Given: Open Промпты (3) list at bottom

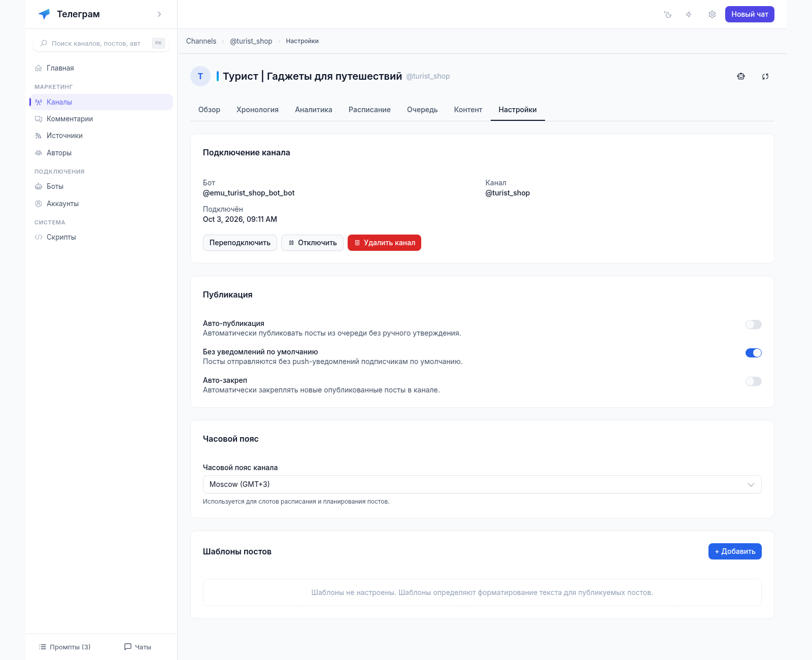Looking at the screenshot, I should point(65,647).
